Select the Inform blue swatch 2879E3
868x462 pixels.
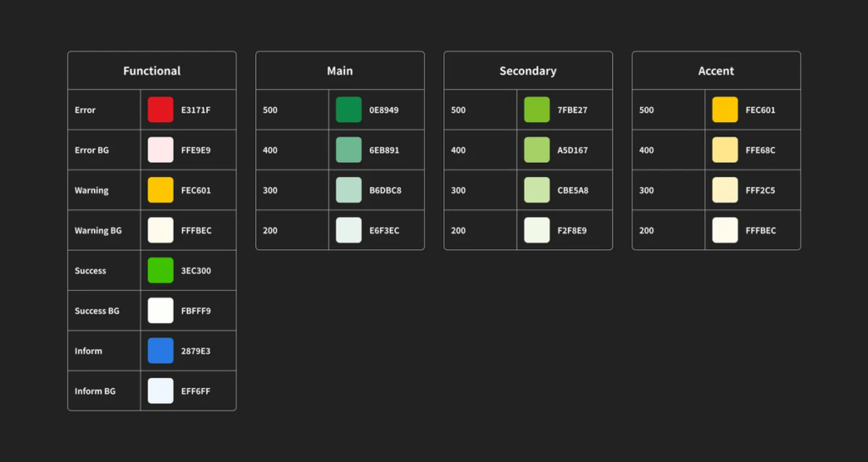160,351
